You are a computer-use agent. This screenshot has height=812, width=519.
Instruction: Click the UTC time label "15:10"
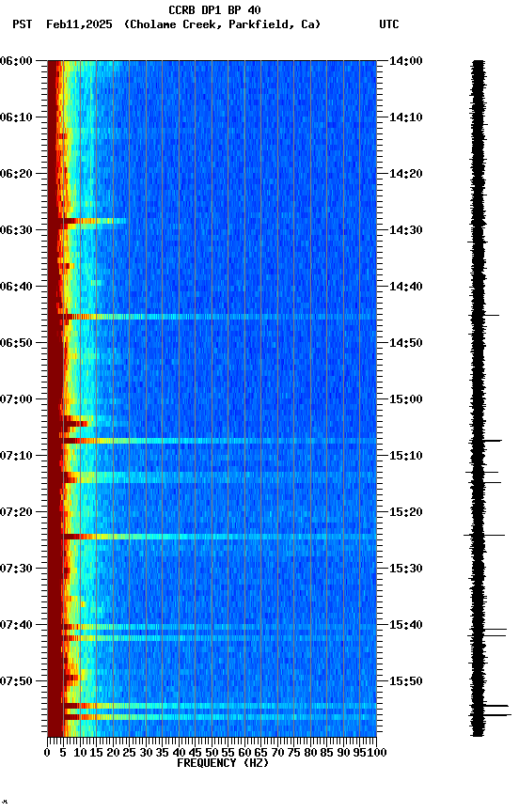click(406, 456)
